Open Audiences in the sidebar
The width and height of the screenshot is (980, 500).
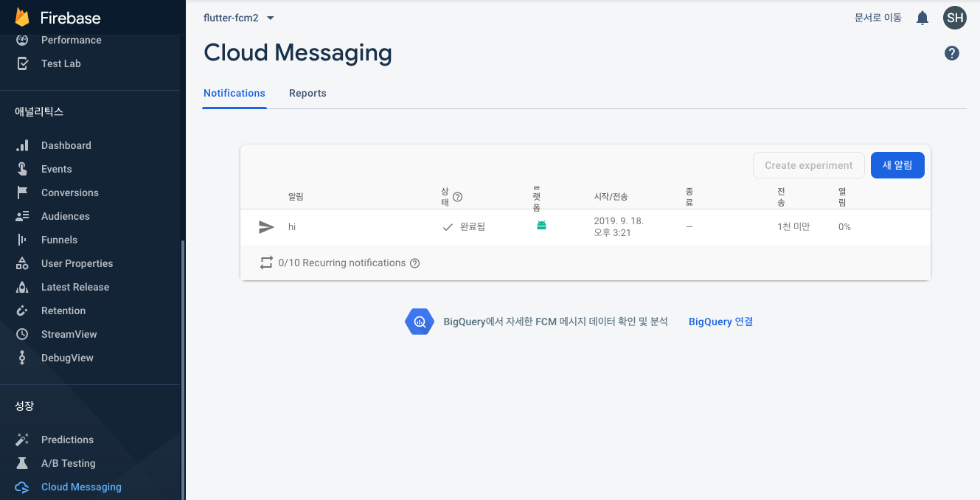(66, 216)
